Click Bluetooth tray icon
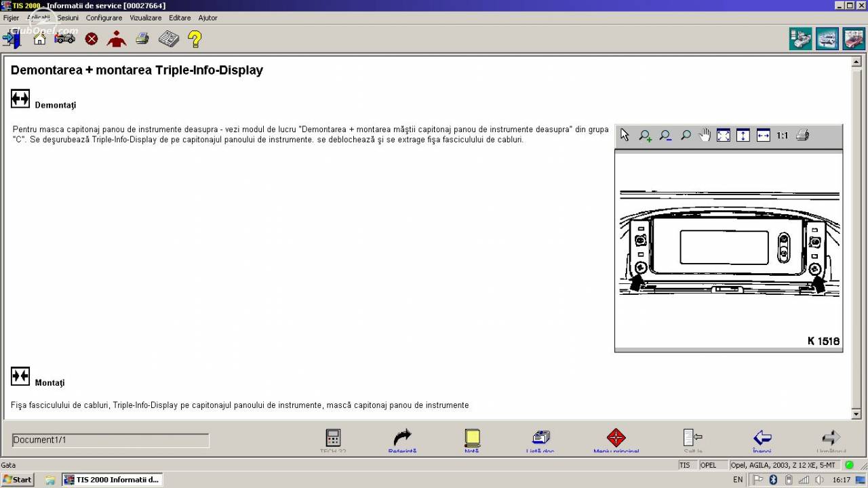The width and height of the screenshot is (868, 488). 773,480
